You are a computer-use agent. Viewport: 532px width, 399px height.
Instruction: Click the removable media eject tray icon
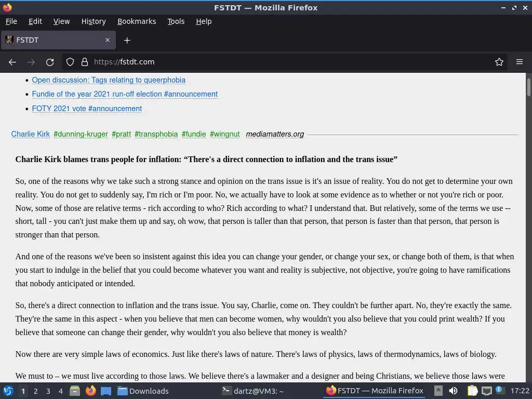point(438,391)
